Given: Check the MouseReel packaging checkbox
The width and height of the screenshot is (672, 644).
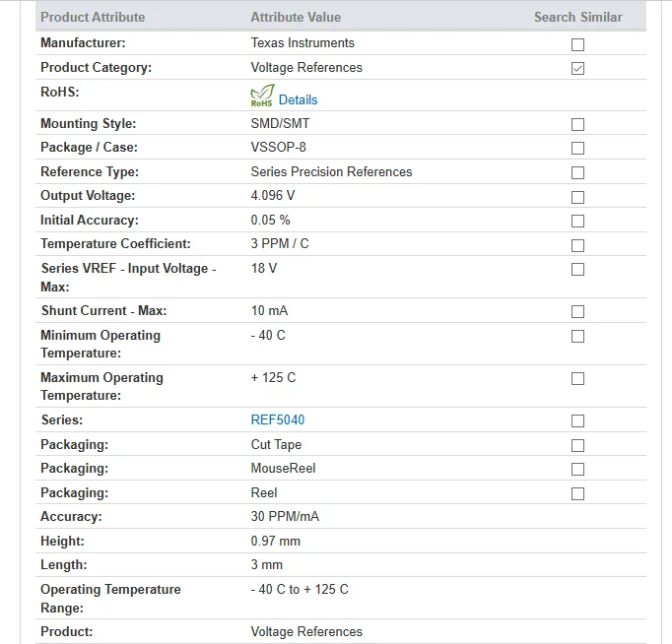Looking at the screenshot, I should [577, 470].
